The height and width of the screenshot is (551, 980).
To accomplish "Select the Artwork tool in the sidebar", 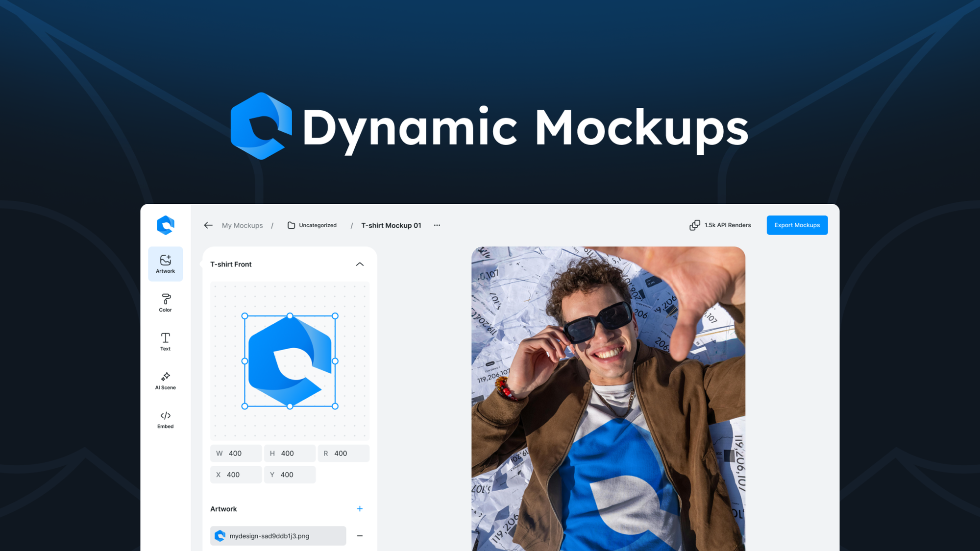I will [x=165, y=263].
